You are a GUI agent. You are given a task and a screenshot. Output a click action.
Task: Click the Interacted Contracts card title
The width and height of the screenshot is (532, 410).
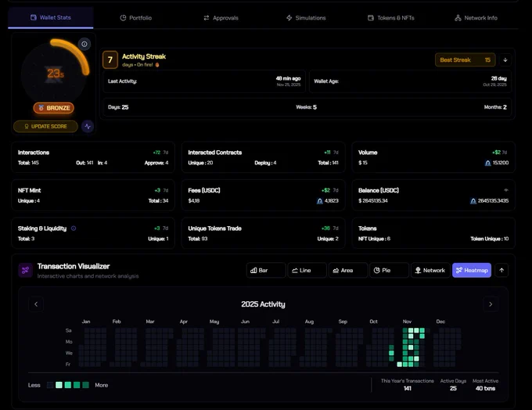(215, 153)
